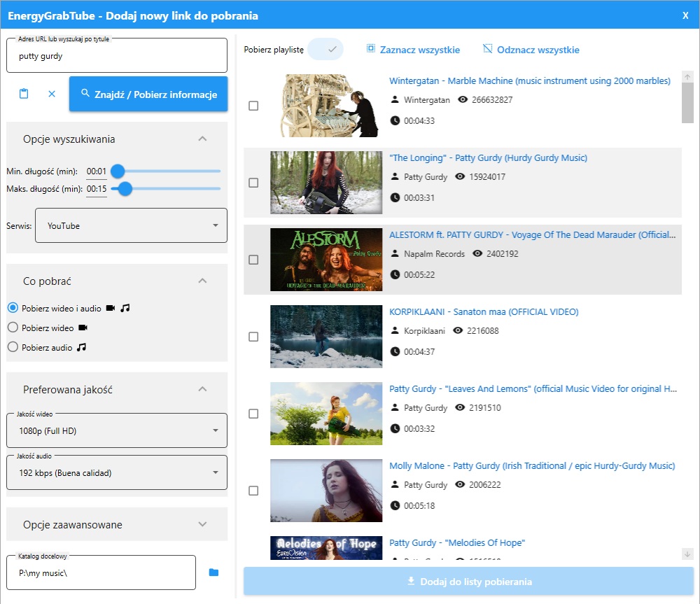Click the Maks. długość 00:15 value field
This screenshot has width=700, height=604.
click(97, 189)
